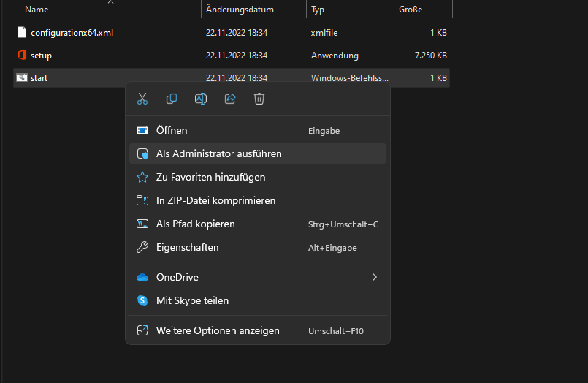Screen dimensions: 588x383
Task: Click the Cut scissors icon
Action: point(142,99)
